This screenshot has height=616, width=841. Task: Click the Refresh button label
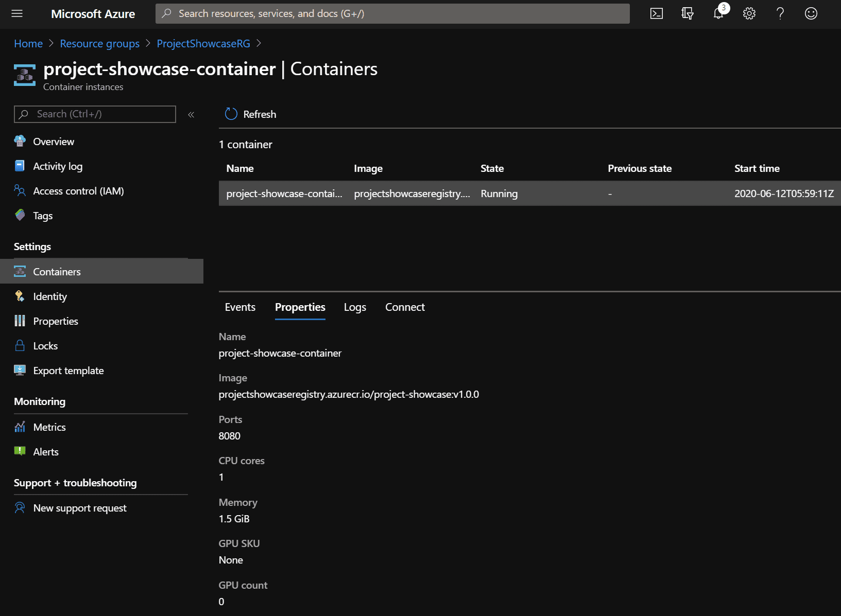[260, 114]
